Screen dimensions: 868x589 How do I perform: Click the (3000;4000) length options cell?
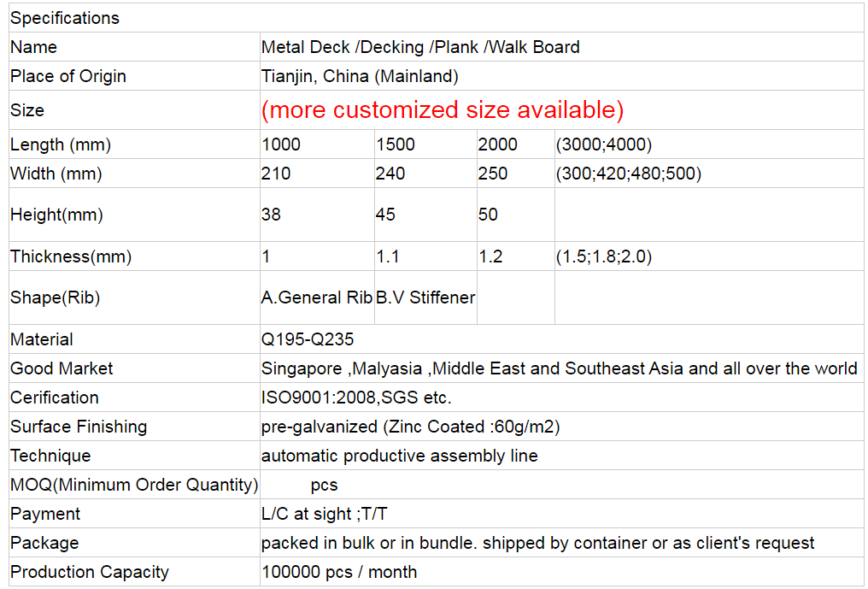tap(603, 144)
